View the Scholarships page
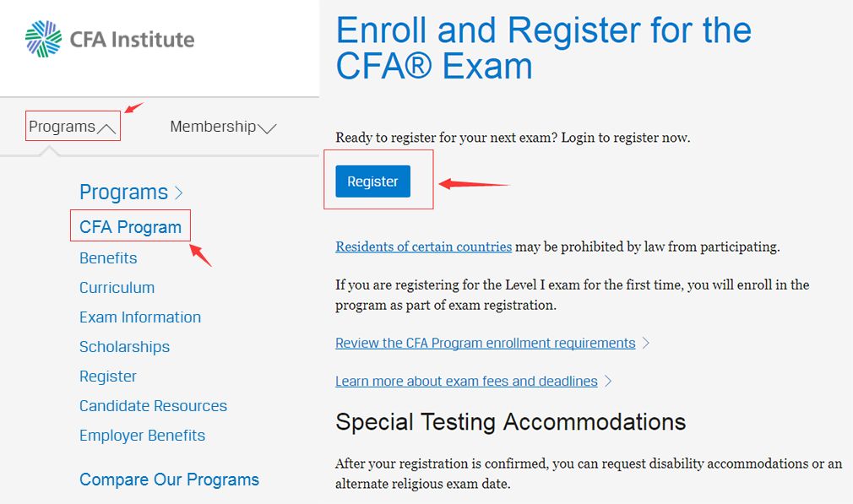Screen dimensions: 853x504 (124, 347)
